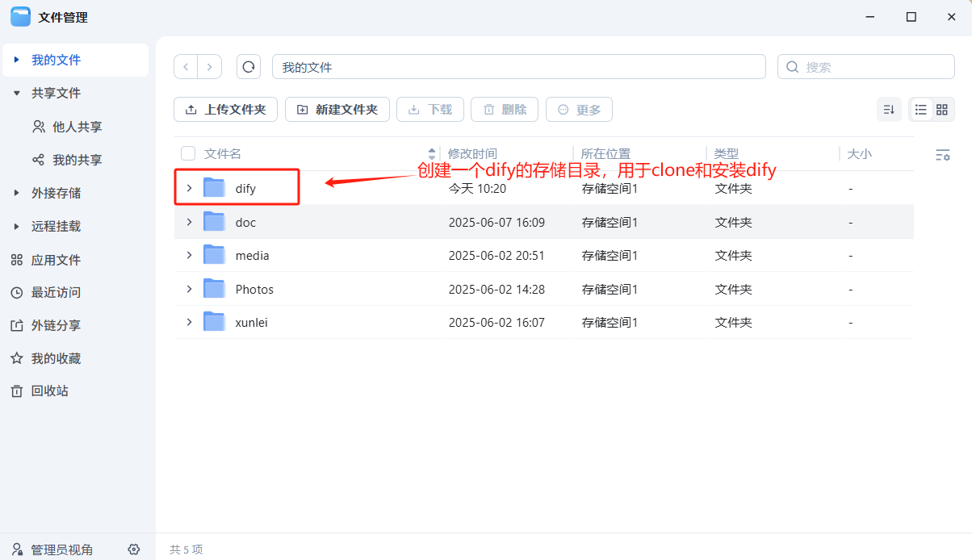Open the search box in top right
This screenshot has width=972, height=560.
(x=865, y=67)
